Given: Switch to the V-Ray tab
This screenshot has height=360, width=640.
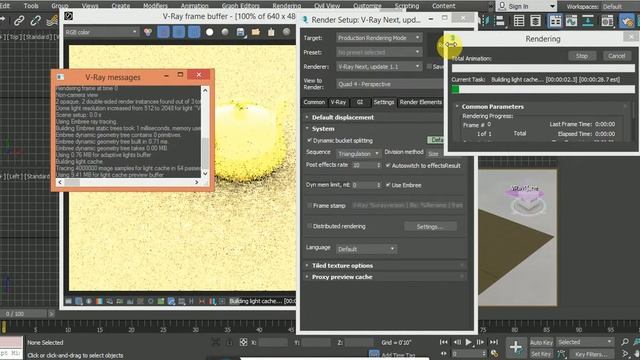Looking at the screenshot, I should point(338,102).
